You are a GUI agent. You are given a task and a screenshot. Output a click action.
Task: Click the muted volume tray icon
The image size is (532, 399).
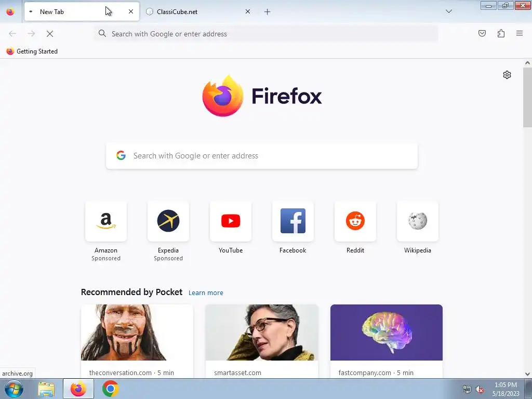tap(480, 389)
